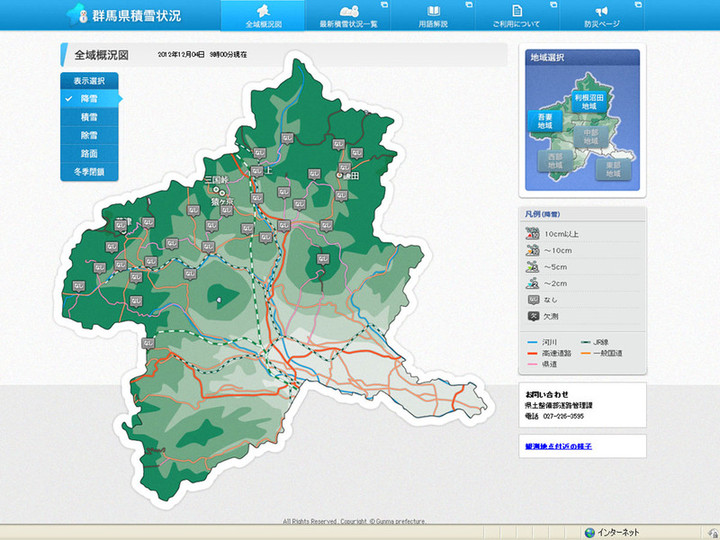Select 積雪 display option
The width and height of the screenshot is (720, 540).
pos(90,117)
